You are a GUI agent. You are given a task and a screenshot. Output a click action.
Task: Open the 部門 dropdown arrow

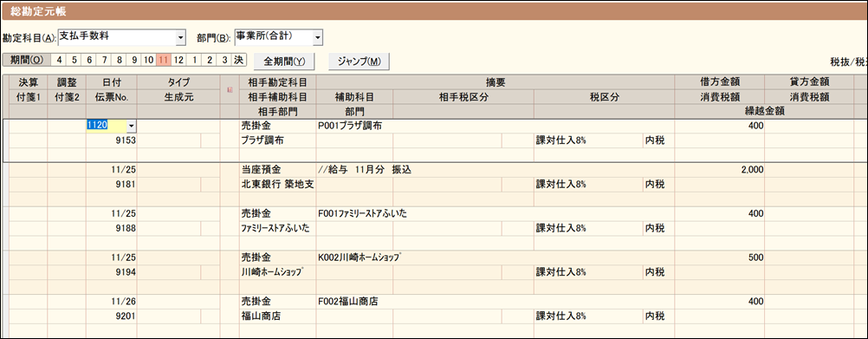pos(317,37)
